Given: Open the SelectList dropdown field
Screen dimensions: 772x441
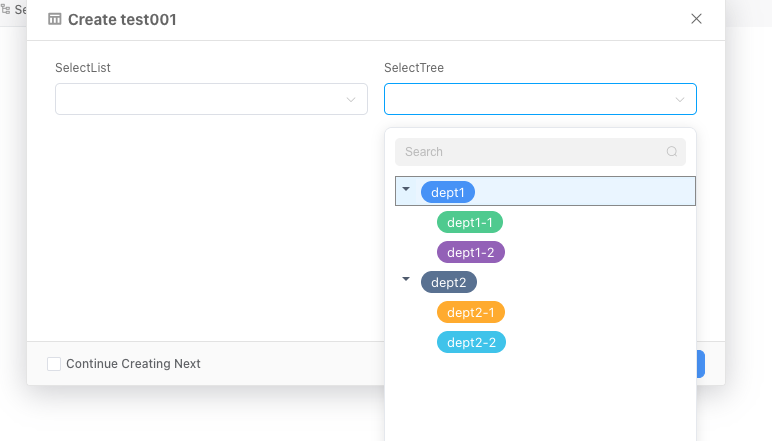Looking at the screenshot, I should tap(200, 99).
